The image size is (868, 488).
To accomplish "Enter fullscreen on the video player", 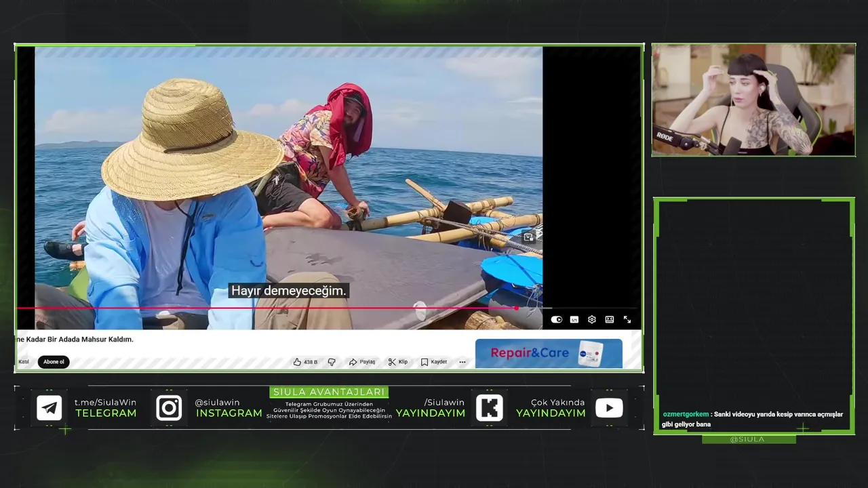I will point(627,320).
